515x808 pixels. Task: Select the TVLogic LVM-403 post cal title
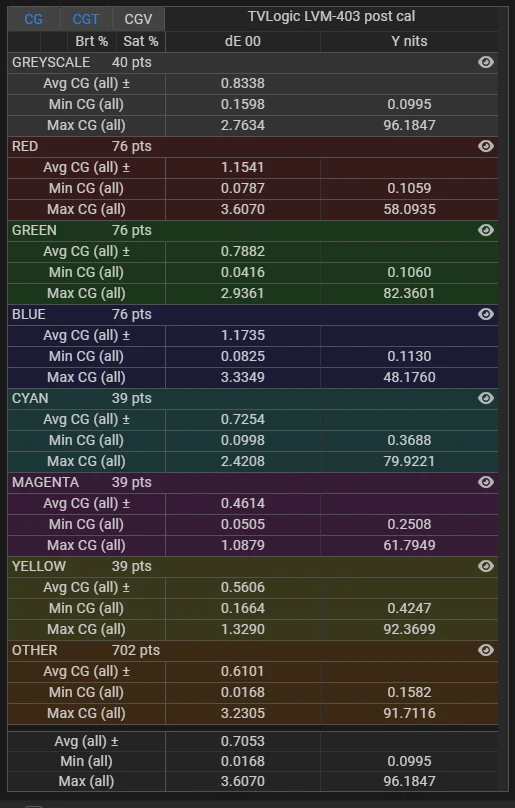pyautogui.click(x=331, y=16)
